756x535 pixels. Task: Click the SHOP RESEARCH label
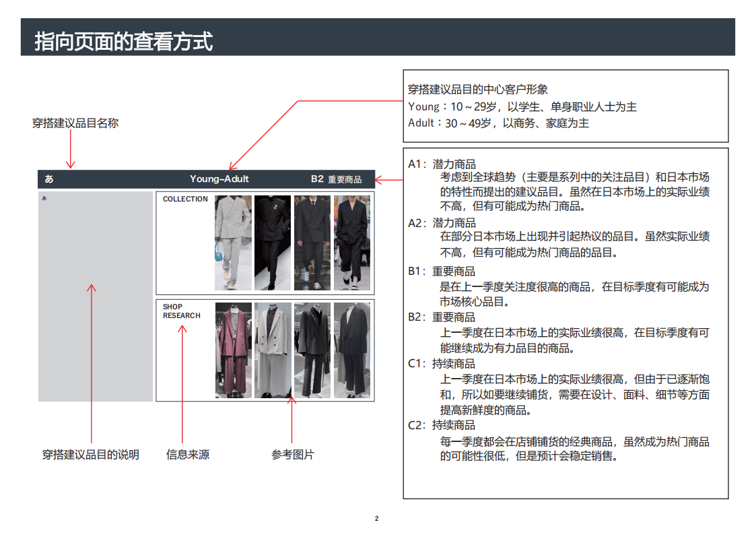[x=181, y=311]
